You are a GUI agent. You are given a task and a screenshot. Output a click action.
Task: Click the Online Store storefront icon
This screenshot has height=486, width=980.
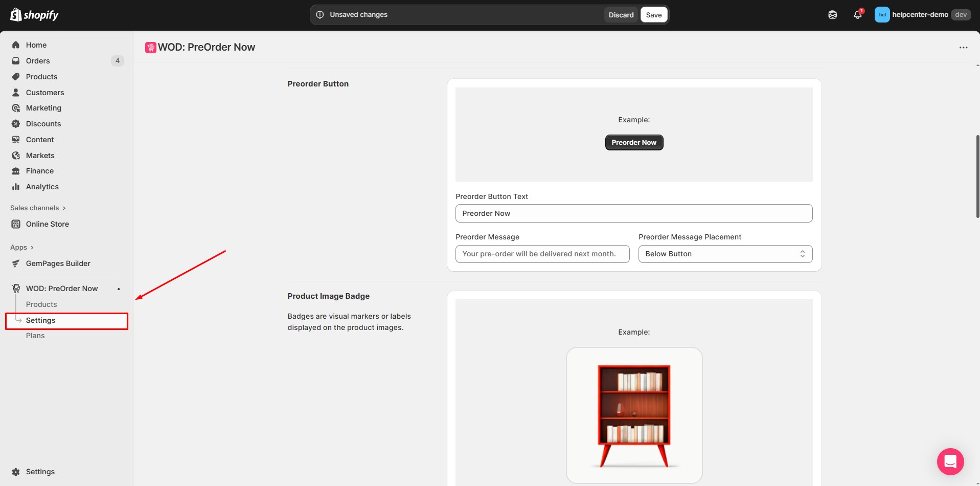pos(16,224)
